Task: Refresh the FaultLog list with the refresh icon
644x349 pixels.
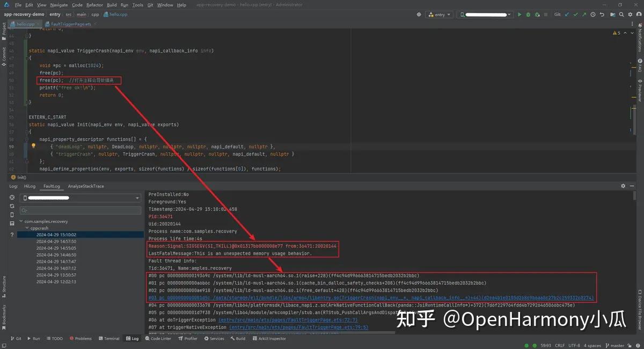Action: 12,206
